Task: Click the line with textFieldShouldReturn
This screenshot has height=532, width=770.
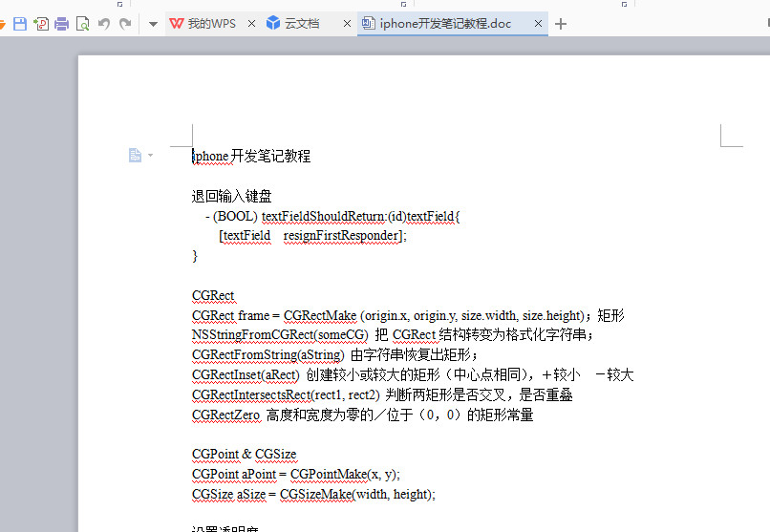Action: coord(332,216)
